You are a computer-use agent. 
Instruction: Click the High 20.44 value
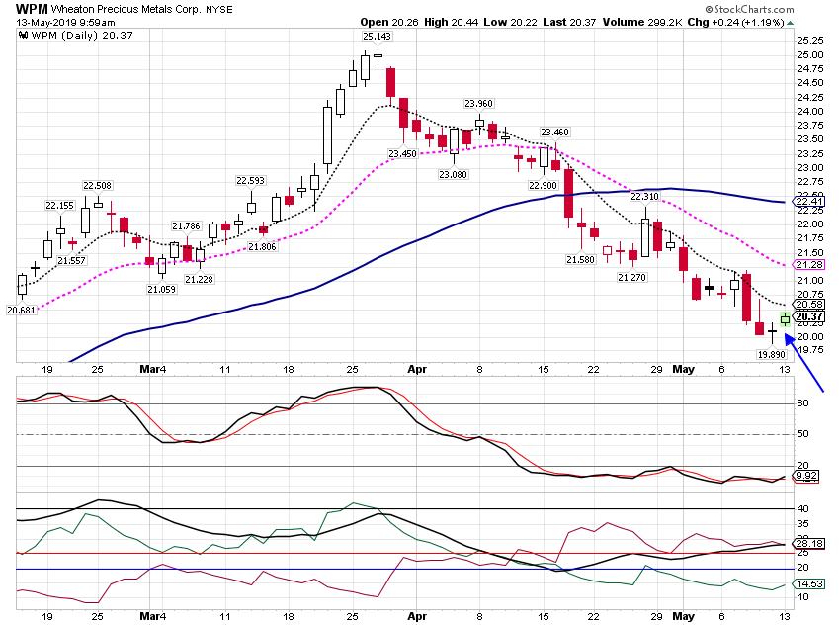pyautogui.click(x=451, y=22)
